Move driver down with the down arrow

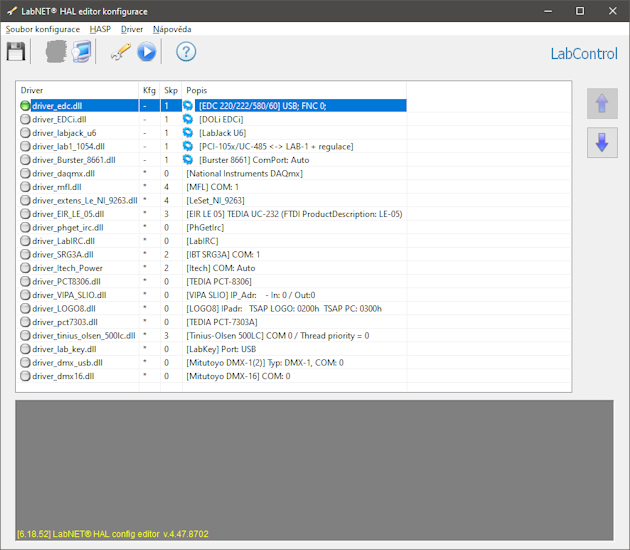point(602,143)
